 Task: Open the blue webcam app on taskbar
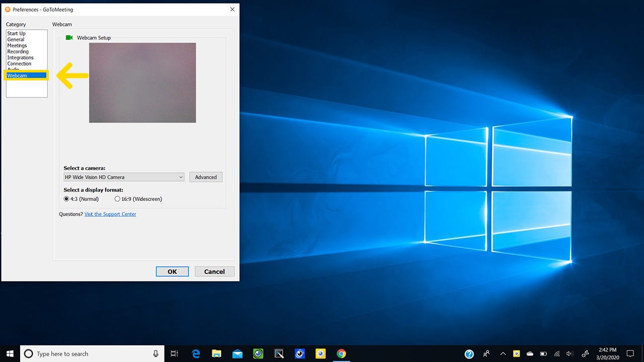(300, 354)
